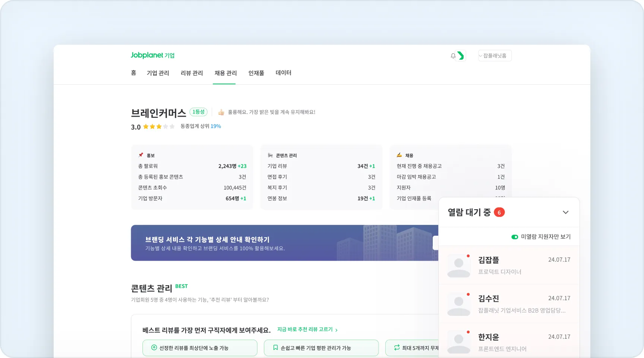Click the red count badge showing 6
This screenshot has height=358, width=644.
(x=499, y=213)
